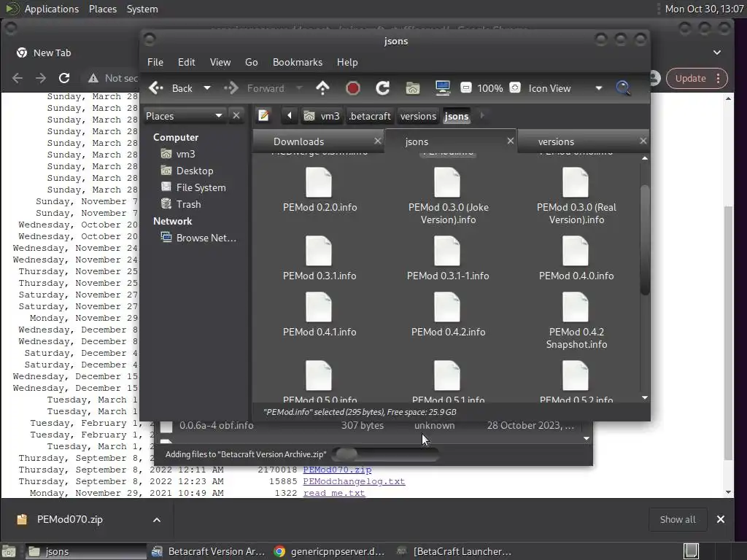Image resolution: width=747 pixels, height=560 pixels.
Task: Click the file view vertical scrollbar
Action: 645,241
